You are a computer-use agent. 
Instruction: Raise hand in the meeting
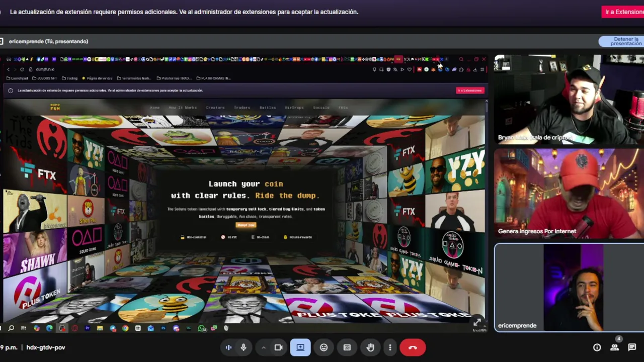click(x=370, y=347)
